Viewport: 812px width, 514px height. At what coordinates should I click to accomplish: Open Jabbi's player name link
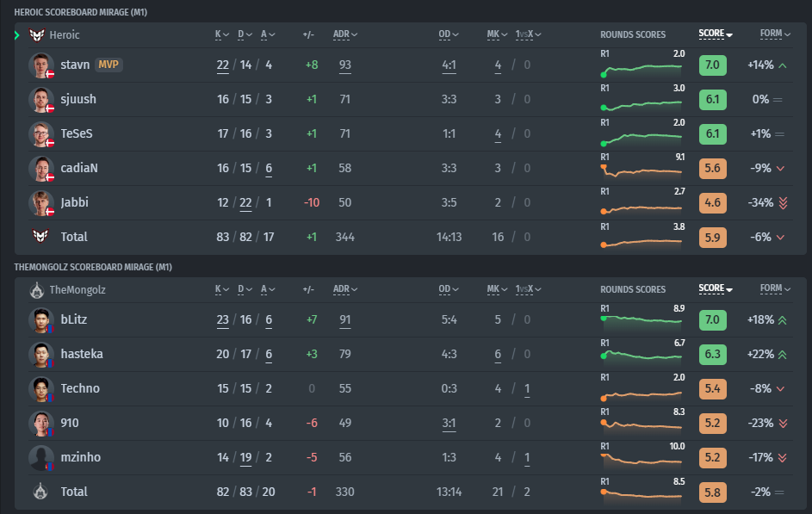point(75,202)
